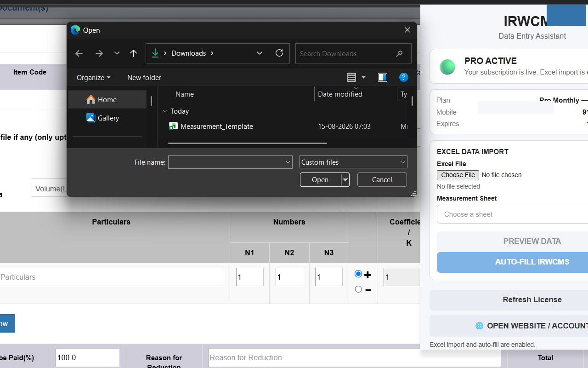The image size is (588, 368).
Task: Go up one folder level
Action: [x=133, y=53]
